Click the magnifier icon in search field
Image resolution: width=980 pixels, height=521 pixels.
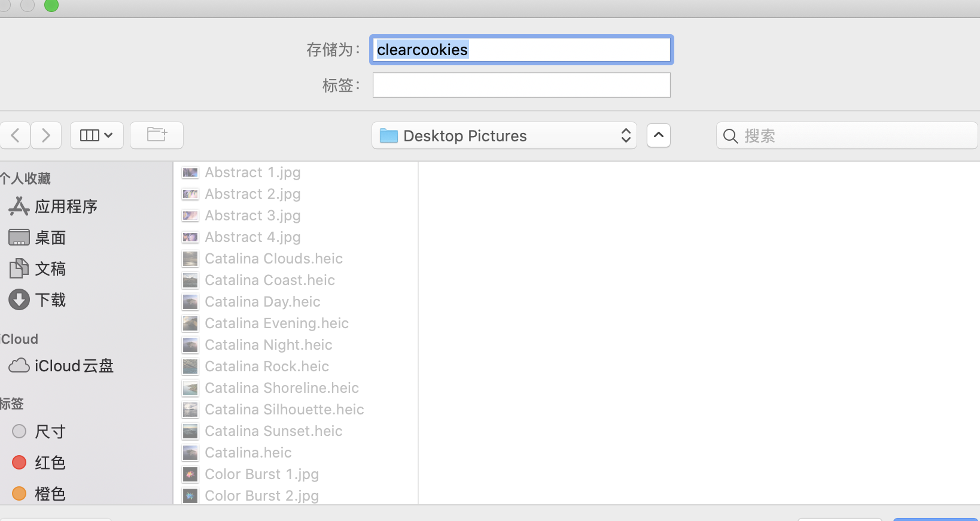[x=730, y=136]
